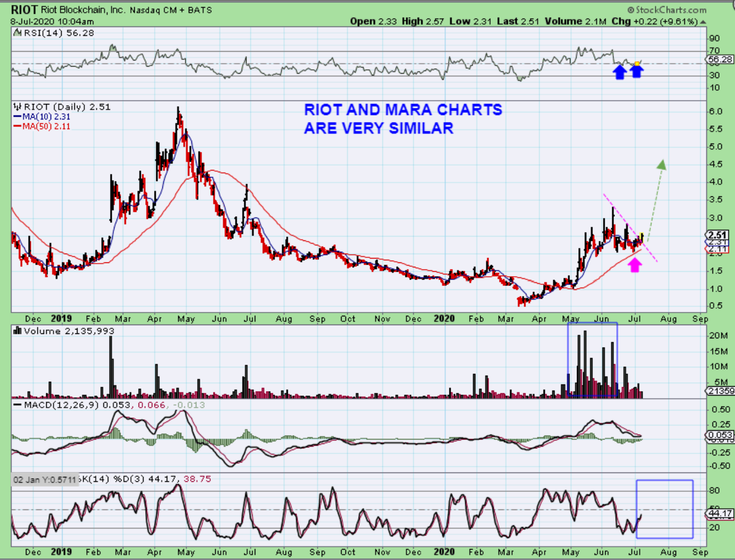The height and width of the screenshot is (560, 735).
Task: Open the StockCharts.com credit link
Action: pos(667,10)
